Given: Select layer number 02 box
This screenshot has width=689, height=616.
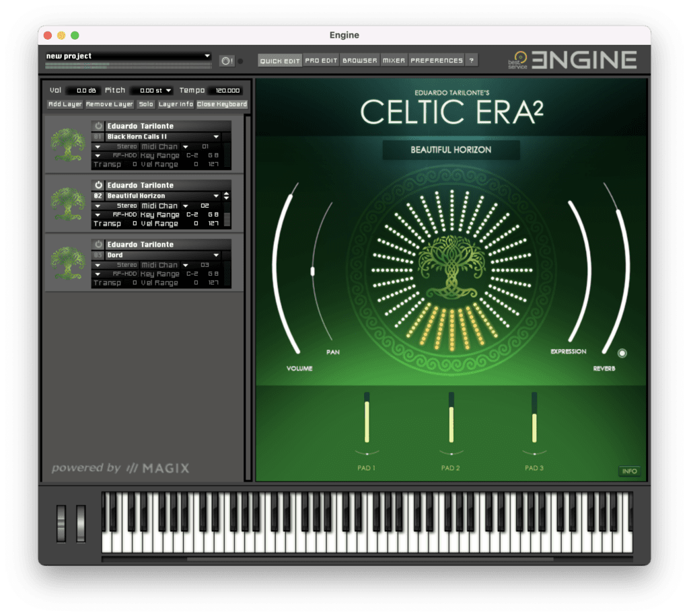Looking at the screenshot, I should [98, 196].
